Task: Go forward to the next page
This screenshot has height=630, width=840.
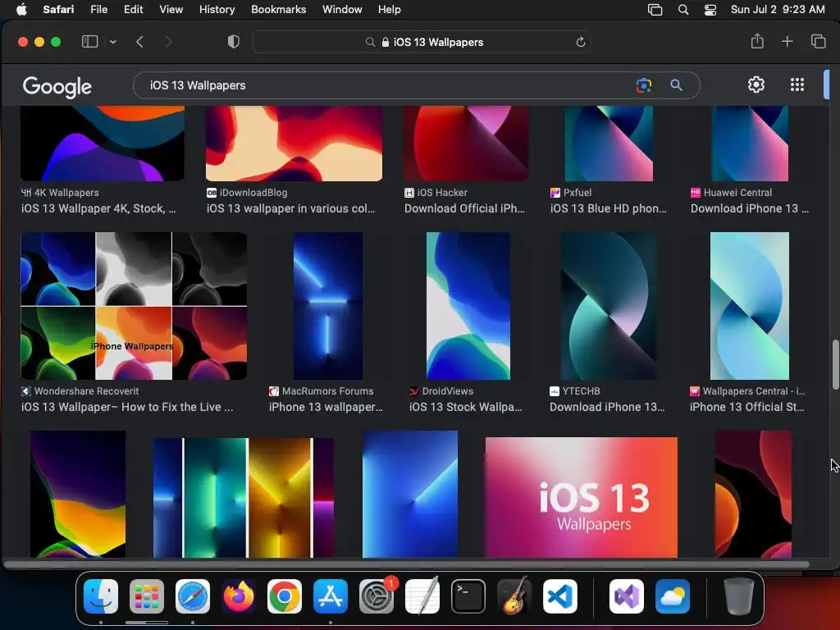Action: pos(168,42)
